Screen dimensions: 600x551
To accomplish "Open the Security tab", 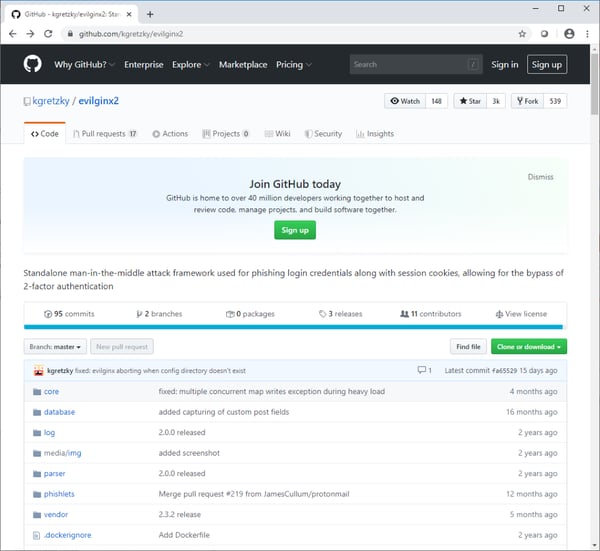I will tap(323, 134).
